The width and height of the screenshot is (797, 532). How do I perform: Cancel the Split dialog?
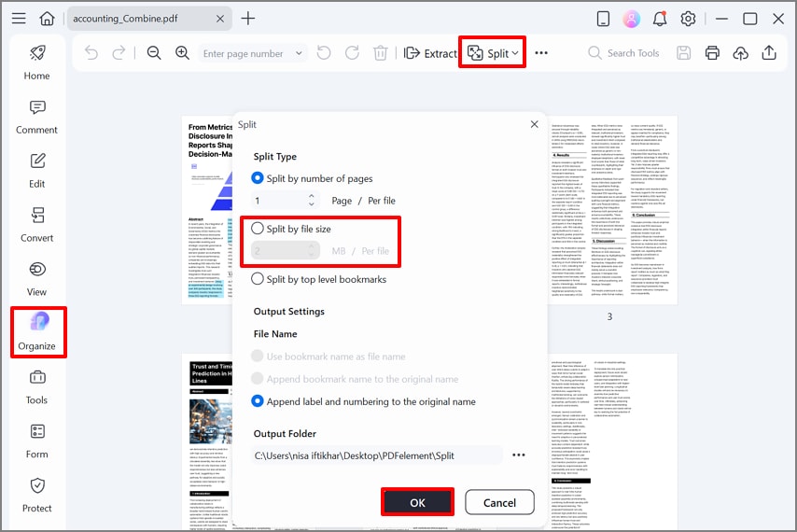click(499, 502)
